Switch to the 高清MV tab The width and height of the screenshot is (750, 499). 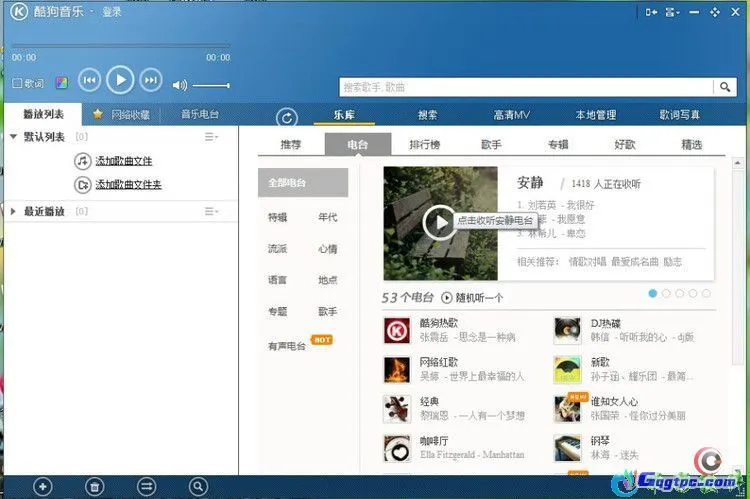511,115
